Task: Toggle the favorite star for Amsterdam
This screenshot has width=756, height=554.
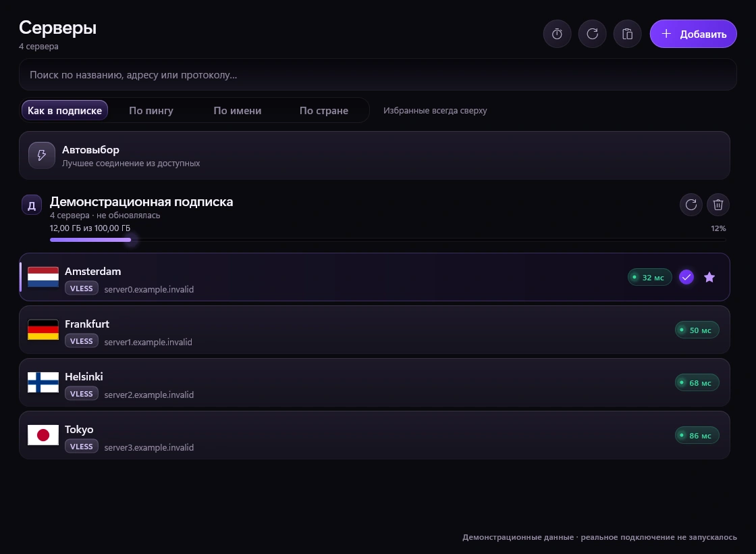Action: click(x=709, y=277)
